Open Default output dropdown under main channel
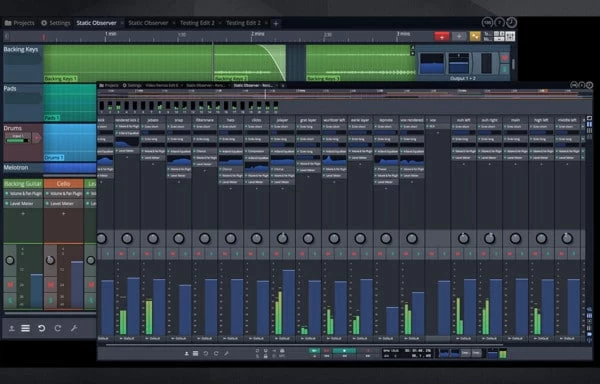The image size is (600, 384). [x=515, y=338]
